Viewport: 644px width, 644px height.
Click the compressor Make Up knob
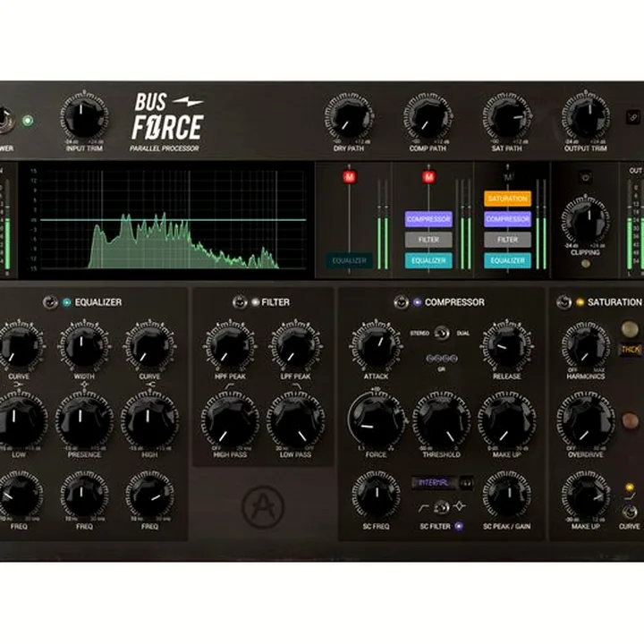coord(507,421)
